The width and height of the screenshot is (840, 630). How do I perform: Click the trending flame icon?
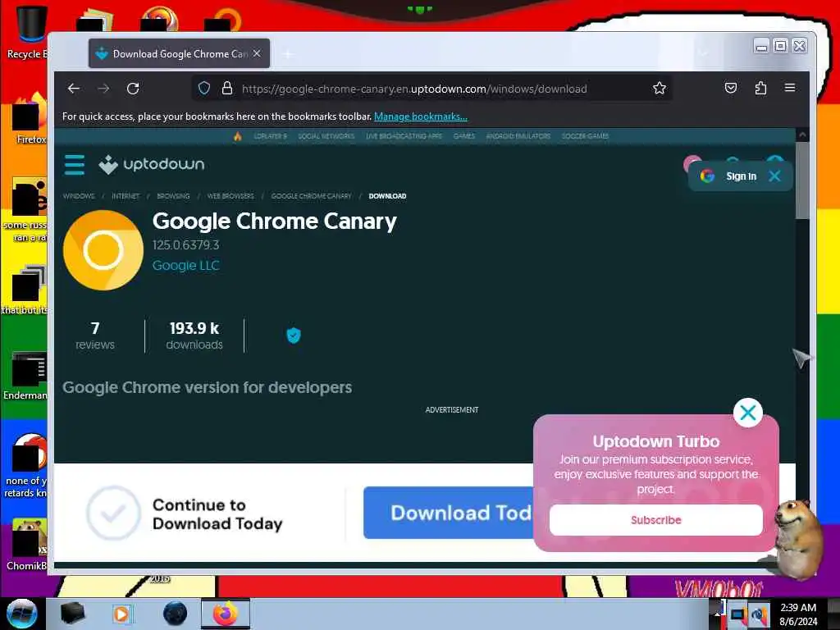click(238, 136)
